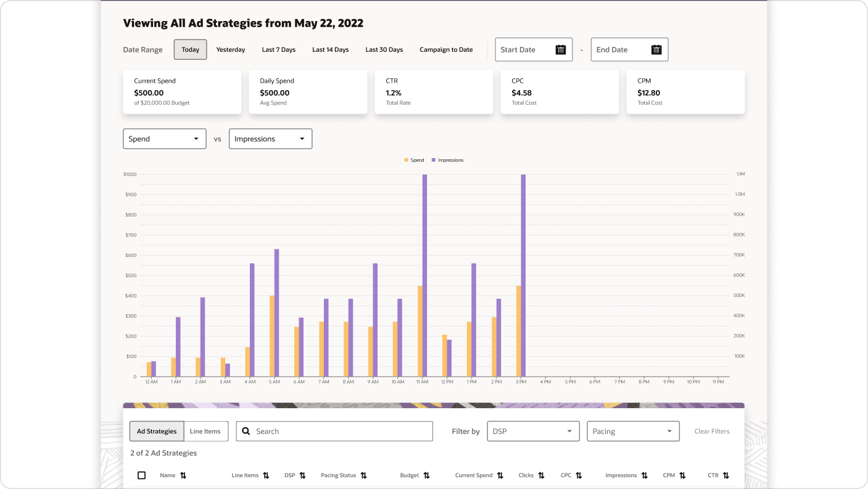Open the End Date calendar icon
Image resolution: width=868 pixels, height=489 pixels.
click(x=656, y=50)
